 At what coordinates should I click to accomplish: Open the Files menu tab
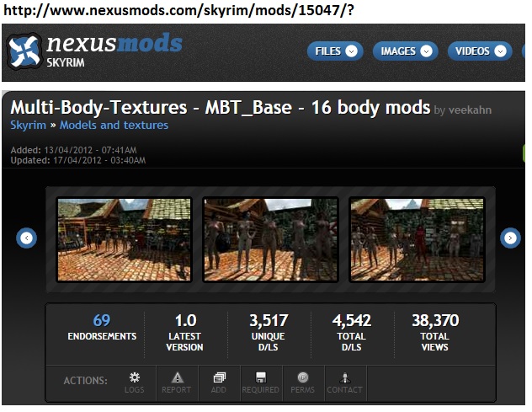(335, 51)
